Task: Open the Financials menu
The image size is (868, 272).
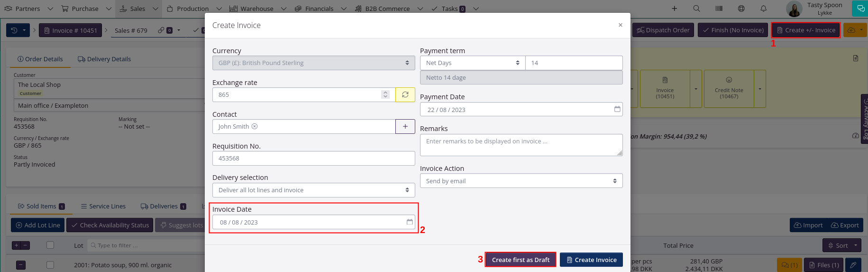Action: pos(320,9)
